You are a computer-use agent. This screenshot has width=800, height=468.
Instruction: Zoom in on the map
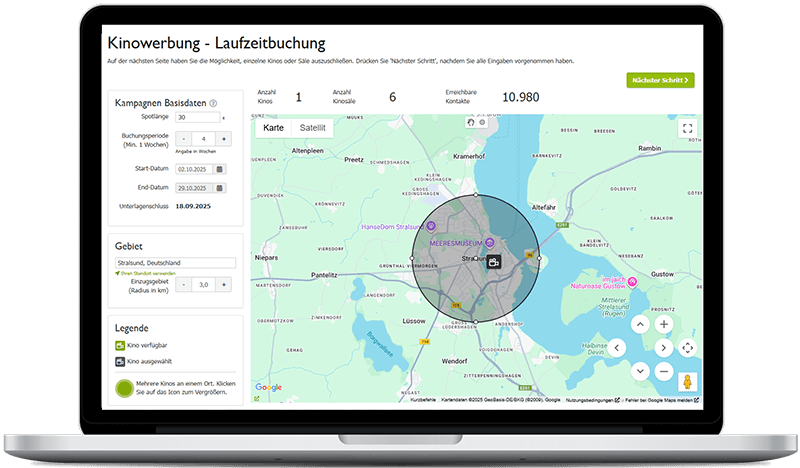(663, 325)
